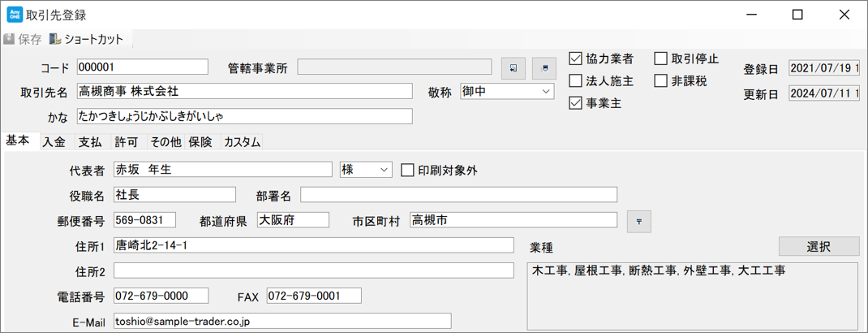The height and width of the screenshot is (333, 868).
Task: Click the 市区町村 field showing 高槻市
Action: pyautogui.click(x=513, y=219)
